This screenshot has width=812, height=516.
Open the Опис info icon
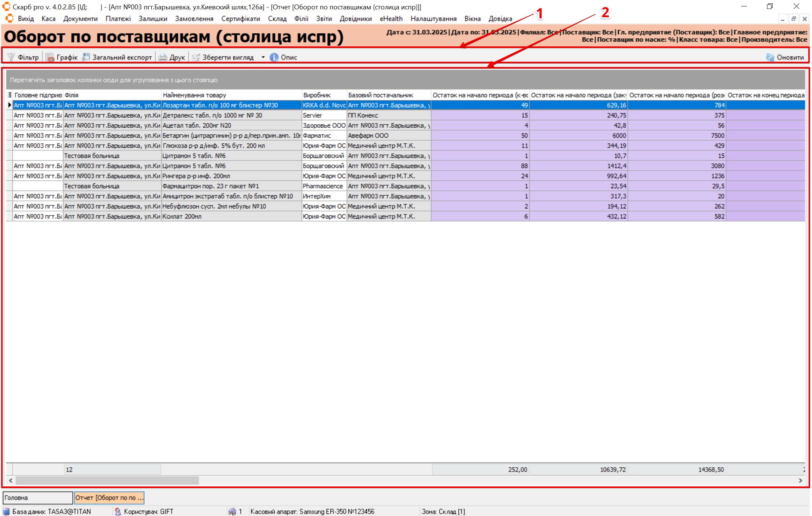pos(274,57)
